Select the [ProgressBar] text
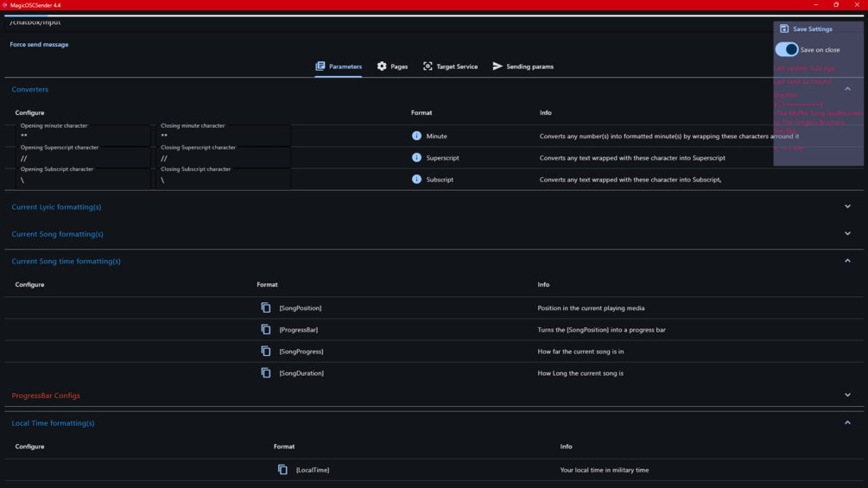Viewport: 868px width, 488px height. point(298,330)
